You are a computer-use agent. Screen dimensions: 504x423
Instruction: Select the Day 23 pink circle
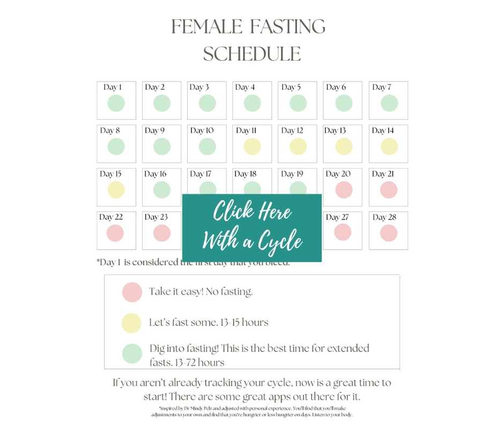(x=162, y=233)
